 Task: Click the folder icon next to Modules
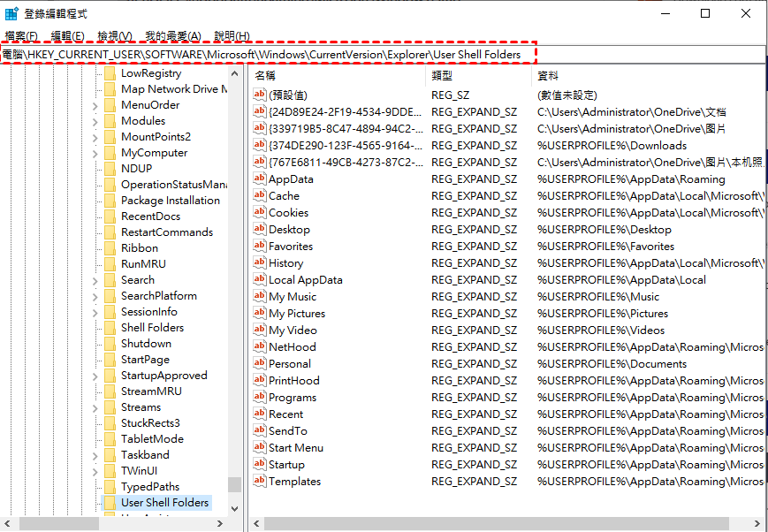click(110, 121)
